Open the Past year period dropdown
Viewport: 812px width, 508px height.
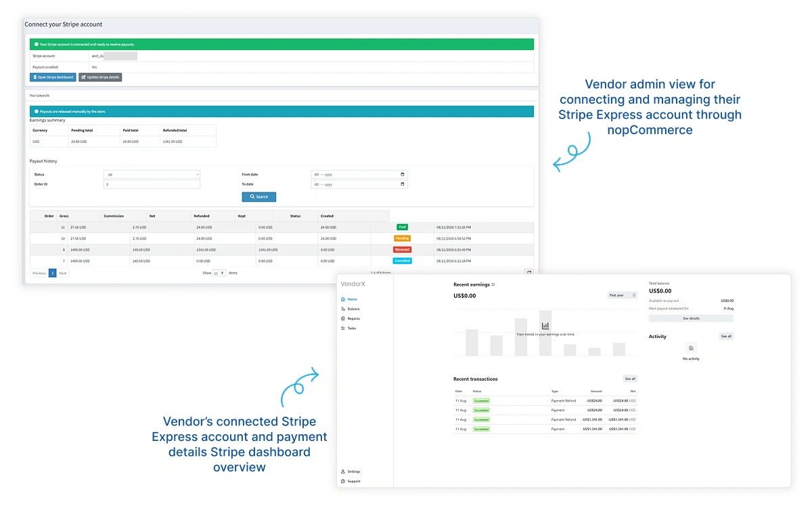pos(623,295)
